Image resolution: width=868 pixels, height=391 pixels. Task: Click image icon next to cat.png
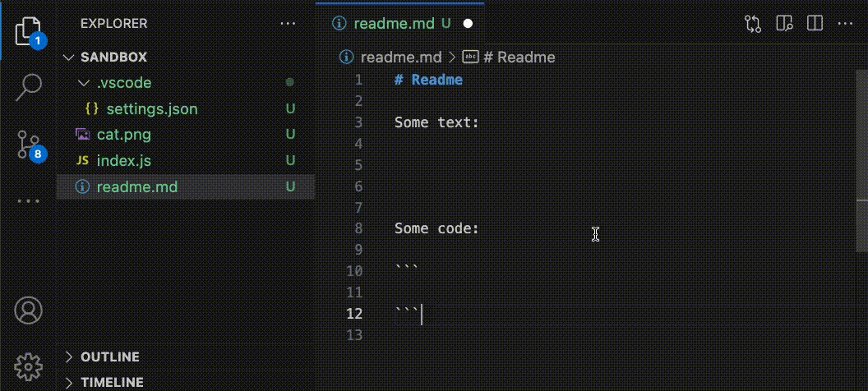coord(82,135)
